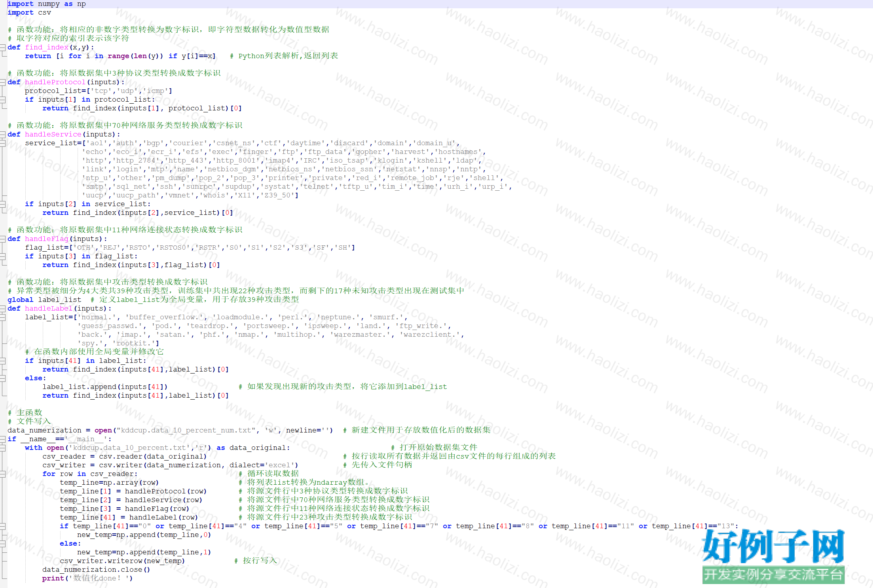
Task: Select the find_index function name in its definition
Action: 47,47
